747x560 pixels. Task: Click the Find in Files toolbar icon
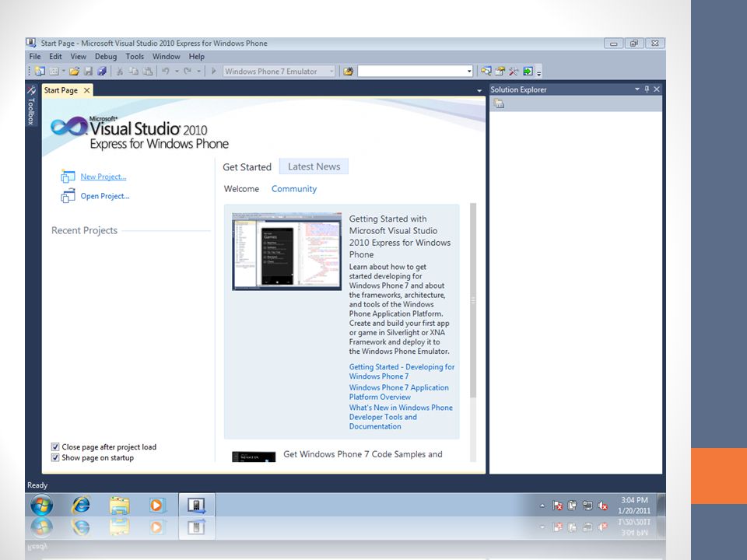coord(349,72)
